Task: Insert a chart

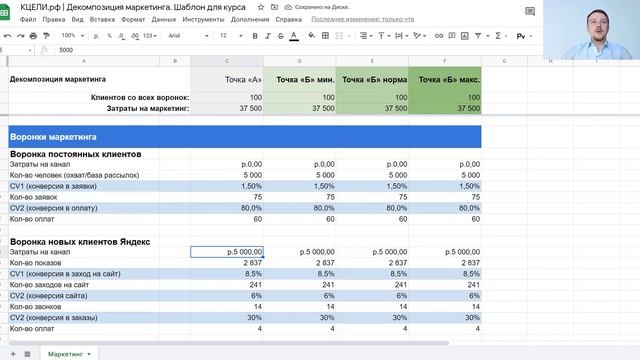Action: (464, 36)
